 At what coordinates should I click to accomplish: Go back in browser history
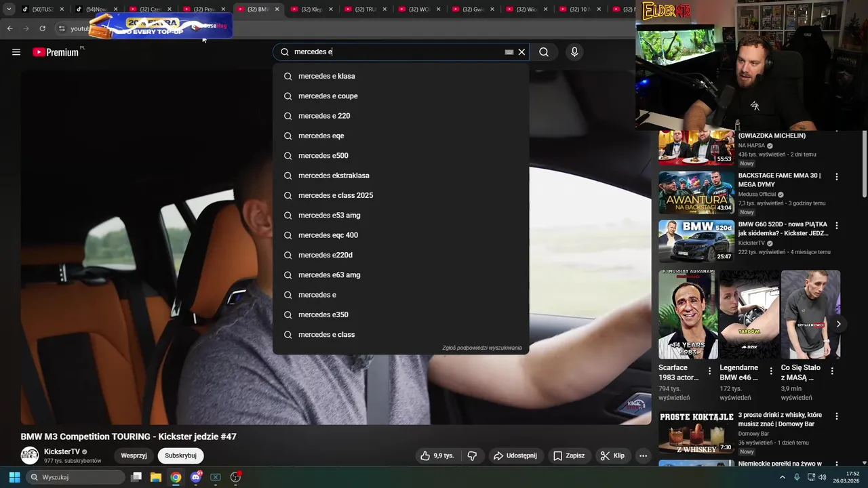(x=9, y=28)
